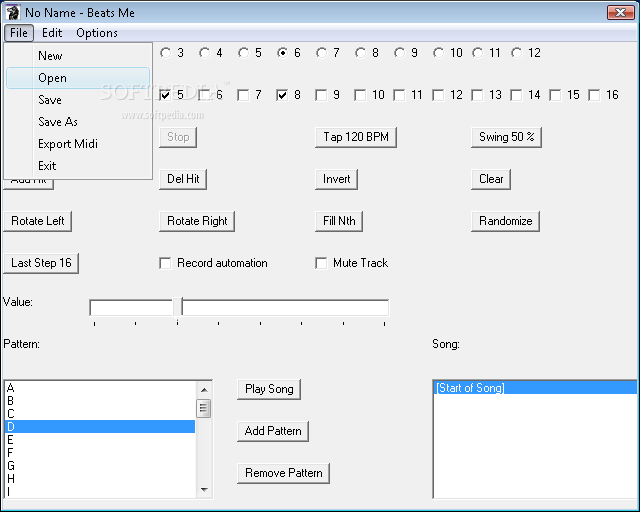640x512 pixels.
Task: Choose Save from the File menu
Action: point(78,100)
